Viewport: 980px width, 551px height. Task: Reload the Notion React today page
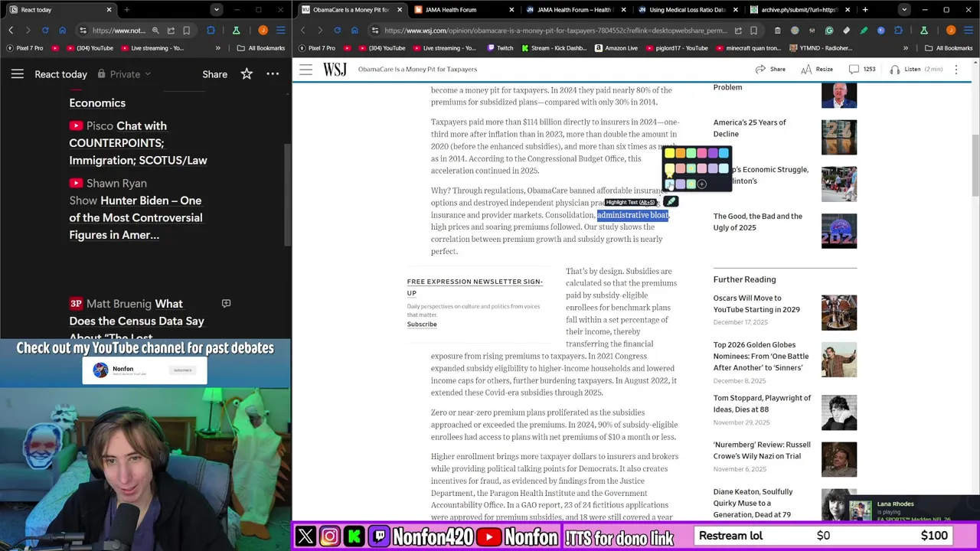coord(45,31)
